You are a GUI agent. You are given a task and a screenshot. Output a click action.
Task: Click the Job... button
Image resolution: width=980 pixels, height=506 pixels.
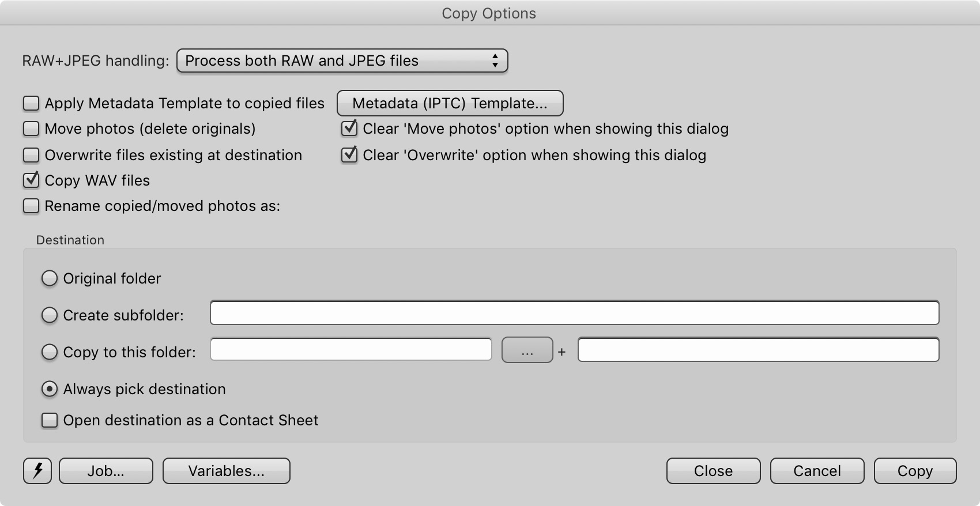pos(106,471)
